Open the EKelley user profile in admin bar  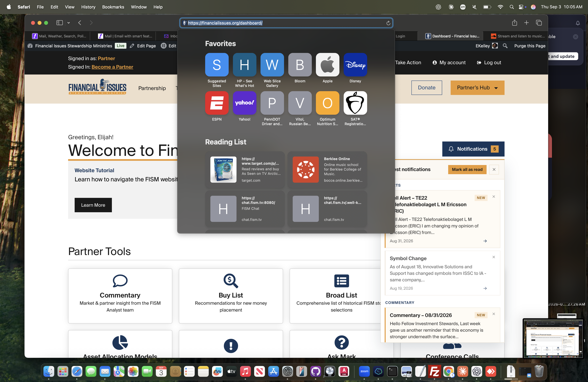pyautogui.click(x=486, y=46)
